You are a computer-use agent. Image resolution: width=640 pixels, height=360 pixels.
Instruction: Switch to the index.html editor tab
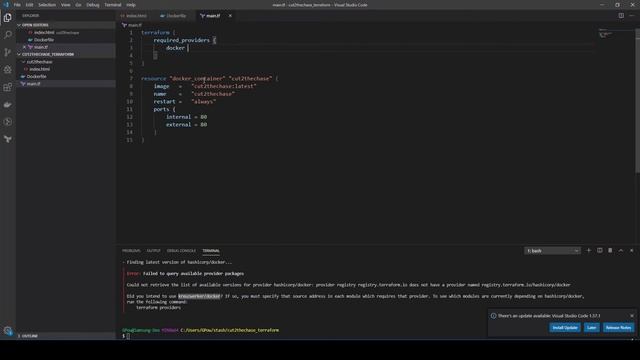(135, 16)
